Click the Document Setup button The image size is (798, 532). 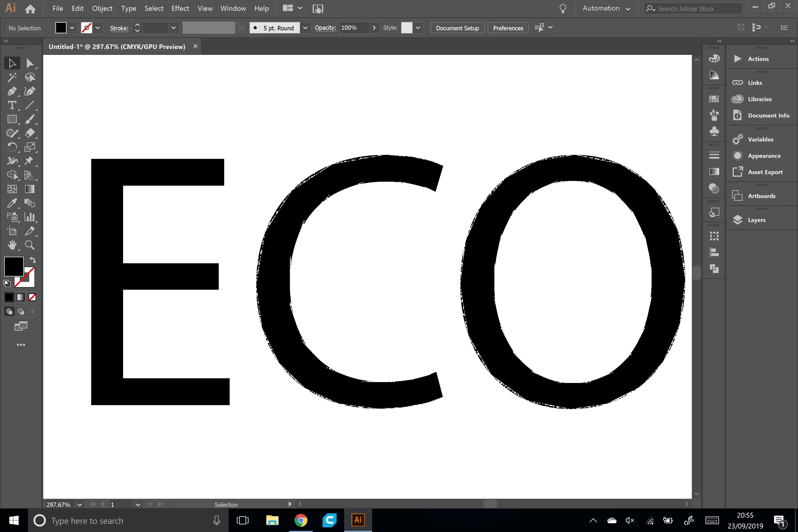pyautogui.click(x=457, y=28)
